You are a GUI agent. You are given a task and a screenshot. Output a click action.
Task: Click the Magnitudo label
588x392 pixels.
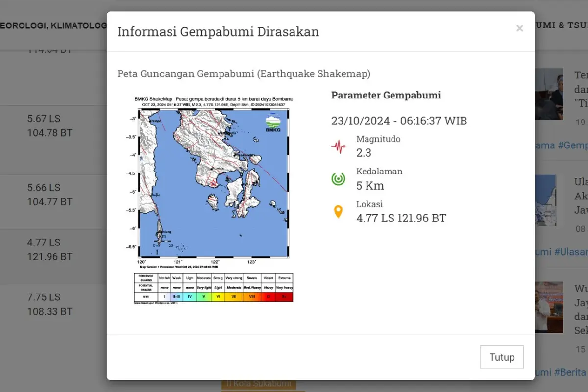coord(378,139)
